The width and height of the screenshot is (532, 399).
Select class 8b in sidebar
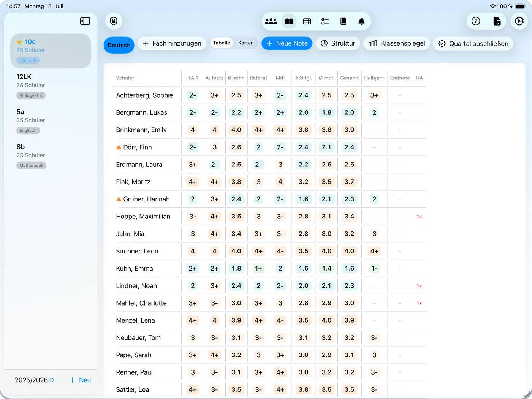[x=51, y=156]
